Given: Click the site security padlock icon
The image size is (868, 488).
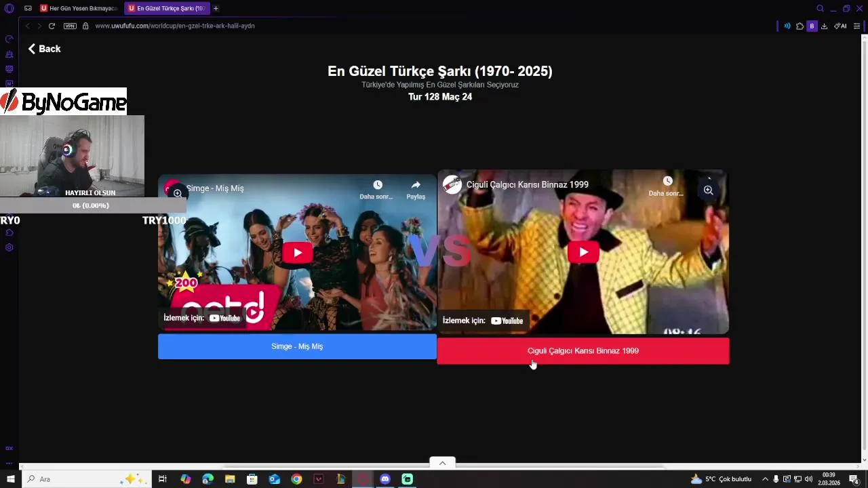Looking at the screenshot, I should pyautogui.click(x=85, y=26).
